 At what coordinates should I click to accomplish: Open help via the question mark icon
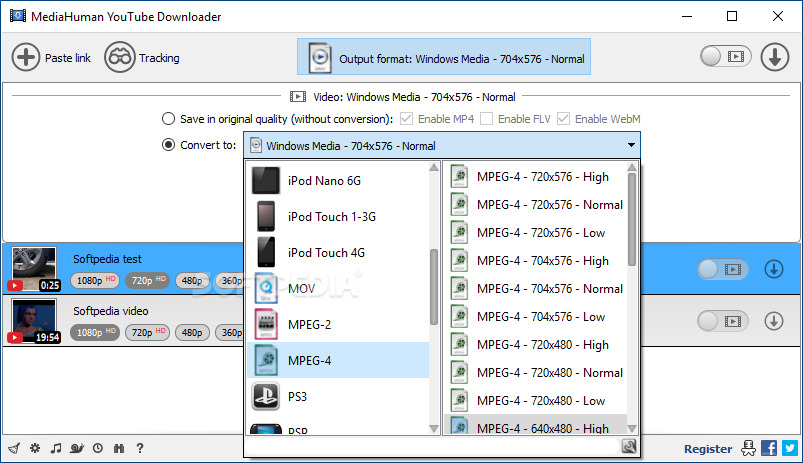point(140,448)
